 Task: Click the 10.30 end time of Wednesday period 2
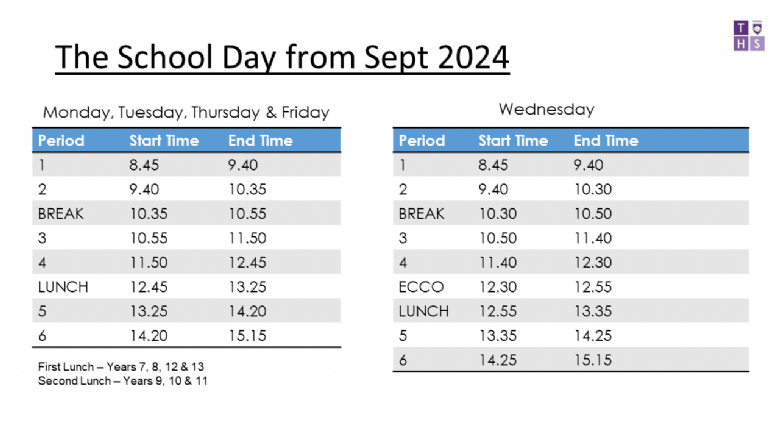coord(593,189)
